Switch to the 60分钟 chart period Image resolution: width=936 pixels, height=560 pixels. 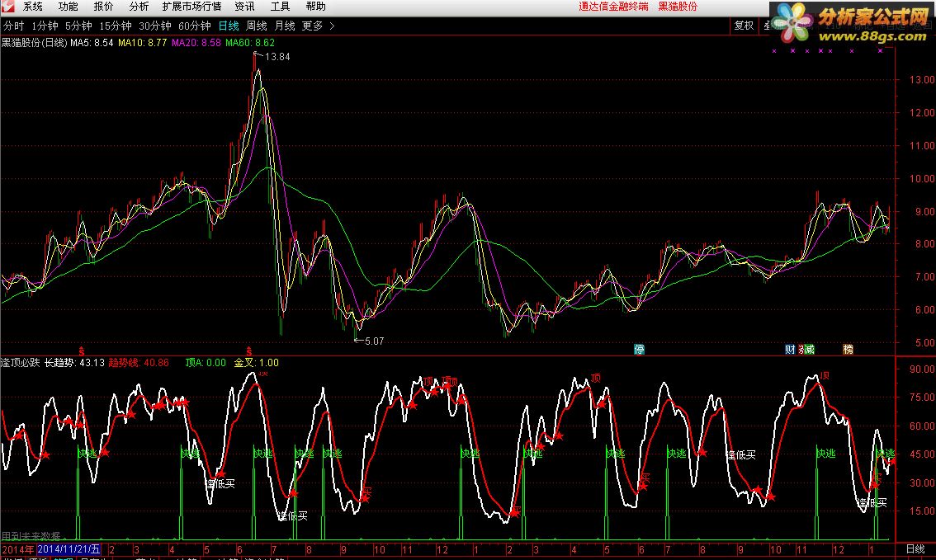pos(195,26)
